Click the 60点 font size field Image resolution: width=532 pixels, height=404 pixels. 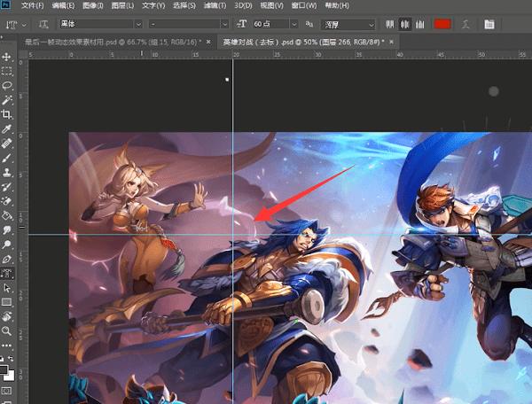pos(270,24)
